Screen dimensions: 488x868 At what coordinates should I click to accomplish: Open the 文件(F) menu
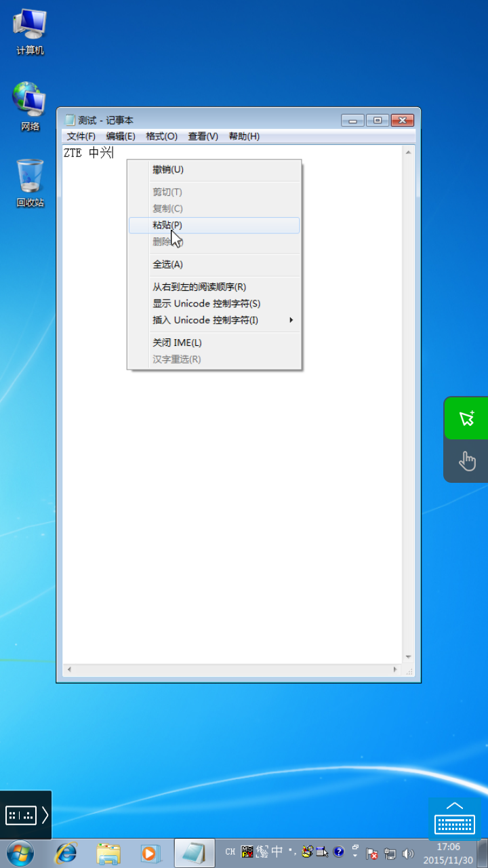[81, 136]
